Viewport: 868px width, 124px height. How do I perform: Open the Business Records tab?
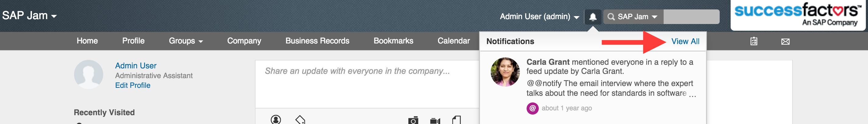(x=317, y=41)
